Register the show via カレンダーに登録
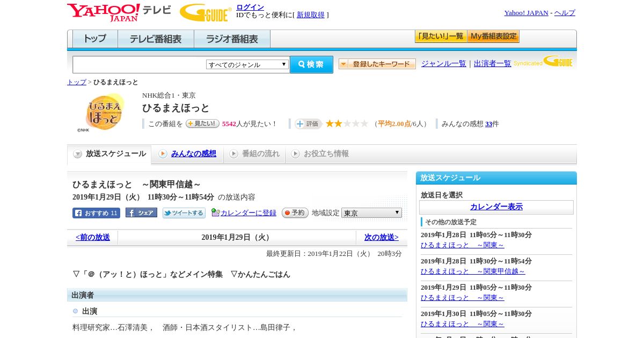Viewport: 644px width, 338px height. [x=244, y=212]
